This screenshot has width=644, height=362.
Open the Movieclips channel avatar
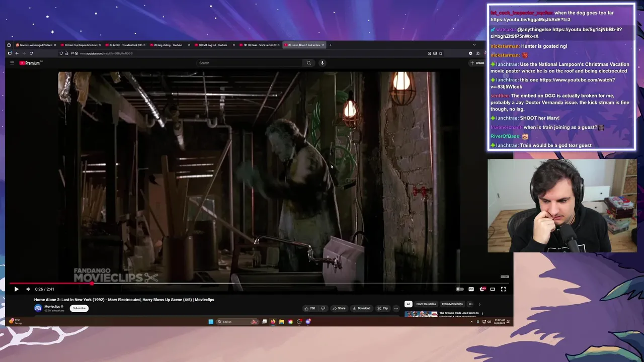coord(38,308)
